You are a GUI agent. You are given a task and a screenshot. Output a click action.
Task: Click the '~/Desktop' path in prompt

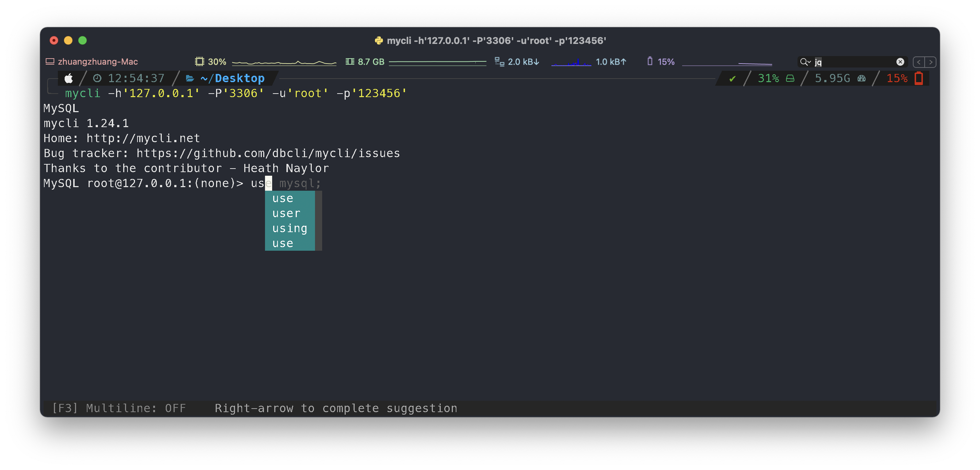pyautogui.click(x=232, y=79)
